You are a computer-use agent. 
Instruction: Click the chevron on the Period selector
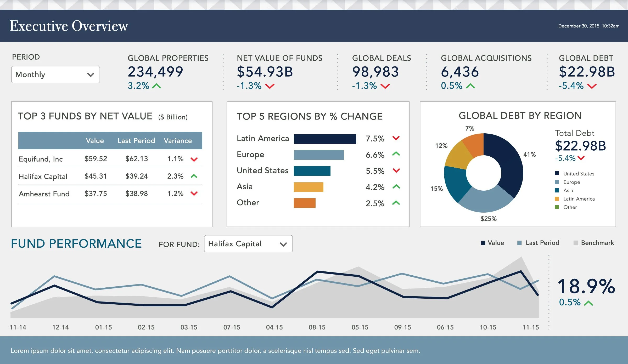click(x=90, y=75)
